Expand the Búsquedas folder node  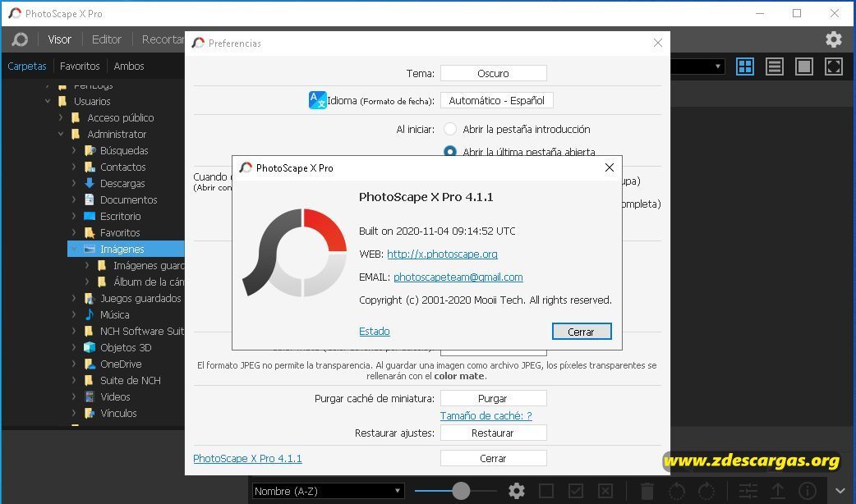tap(74, 150)
